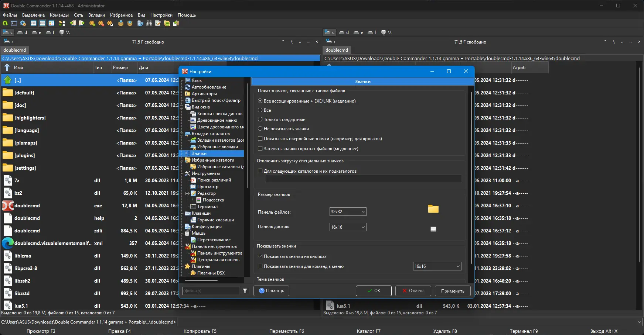Click the pack files box icon
Viewport: 644px width, 335px height.
[121, 23]
